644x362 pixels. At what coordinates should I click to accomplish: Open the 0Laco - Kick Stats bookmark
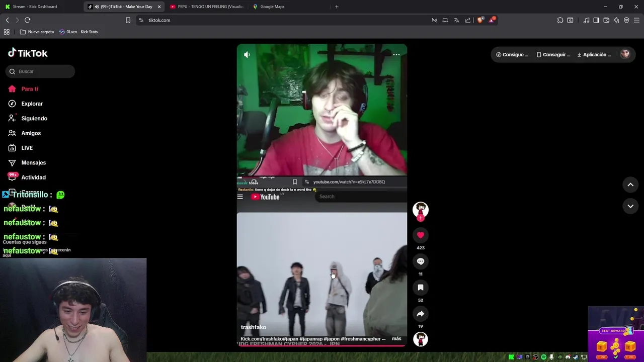[78, 32]
